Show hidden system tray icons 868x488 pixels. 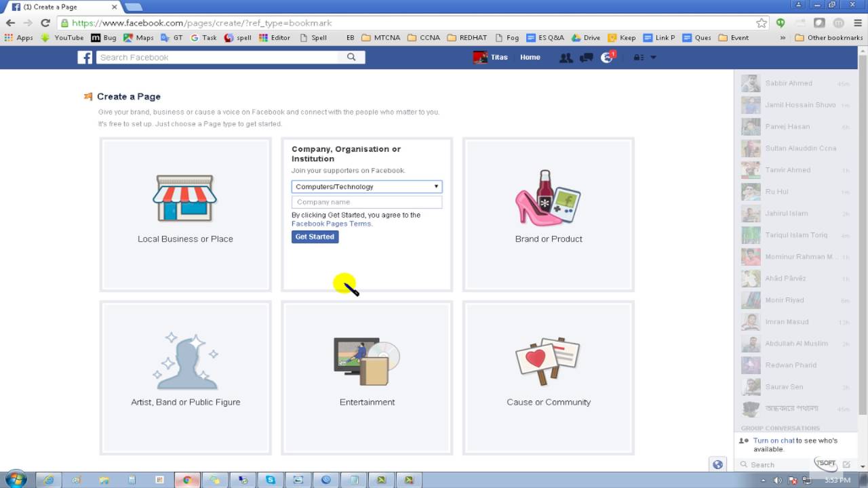coord(764,481)
